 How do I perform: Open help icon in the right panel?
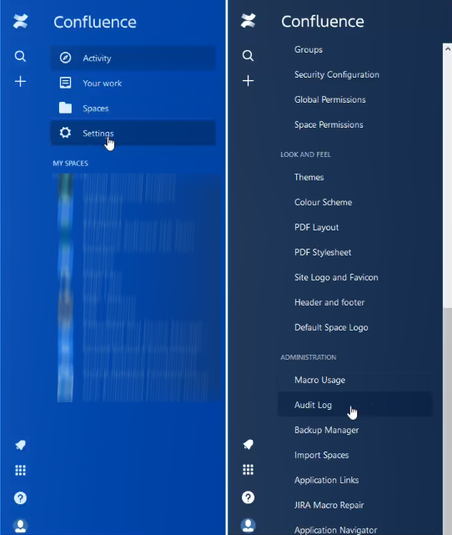248,497
